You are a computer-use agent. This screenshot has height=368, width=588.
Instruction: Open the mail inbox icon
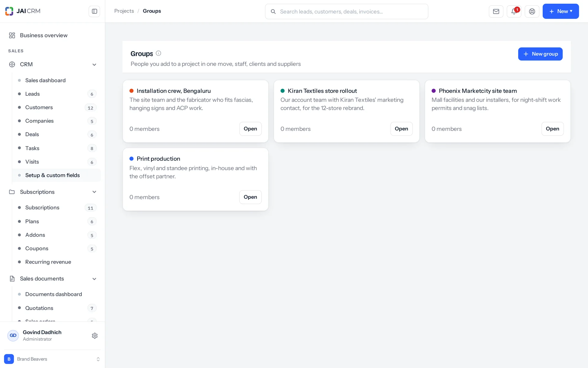point(496,11)
